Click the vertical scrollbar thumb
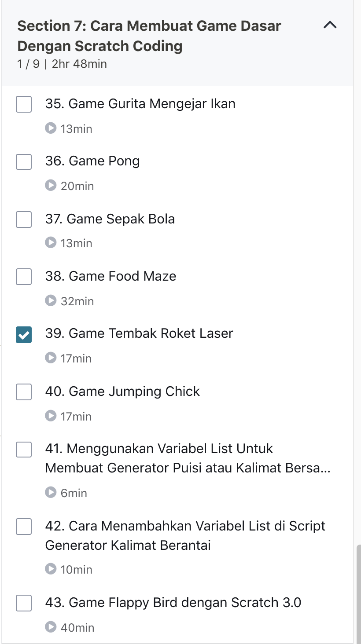This screenshot has width=361, height=644. click(x=358, y=594)
